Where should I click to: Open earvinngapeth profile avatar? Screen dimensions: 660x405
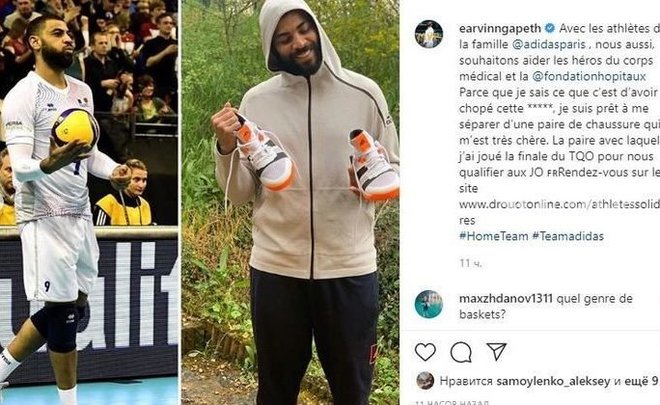pyautogui.click(x=428, y=34)
